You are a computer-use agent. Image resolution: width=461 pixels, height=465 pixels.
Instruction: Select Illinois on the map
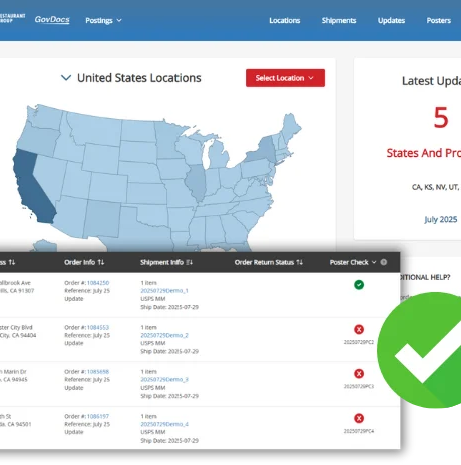(x=196, y=182)
